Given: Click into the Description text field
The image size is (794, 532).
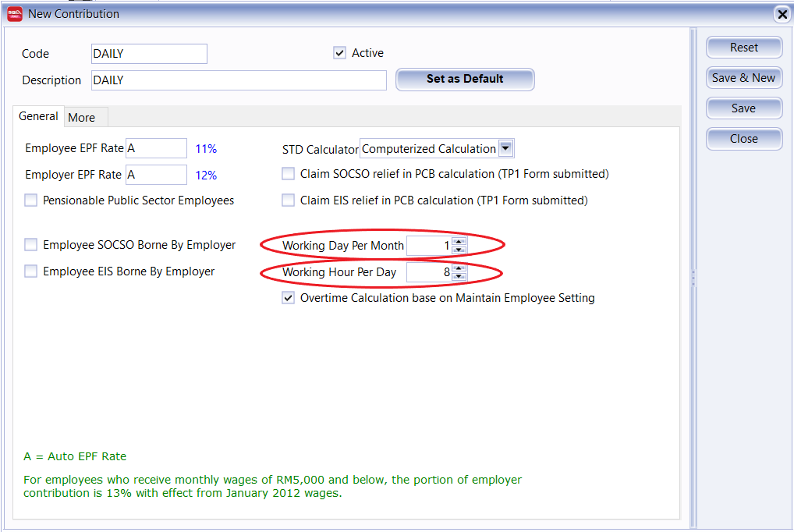Looking at the screenshot, I should coord(238,80).
